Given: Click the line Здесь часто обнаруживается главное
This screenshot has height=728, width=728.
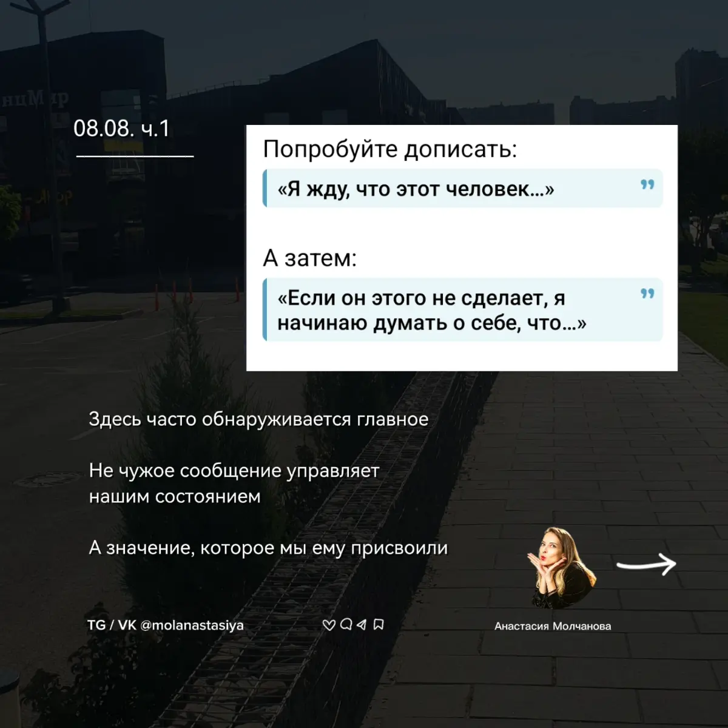Looking at the screenshot, I should 258,419.
